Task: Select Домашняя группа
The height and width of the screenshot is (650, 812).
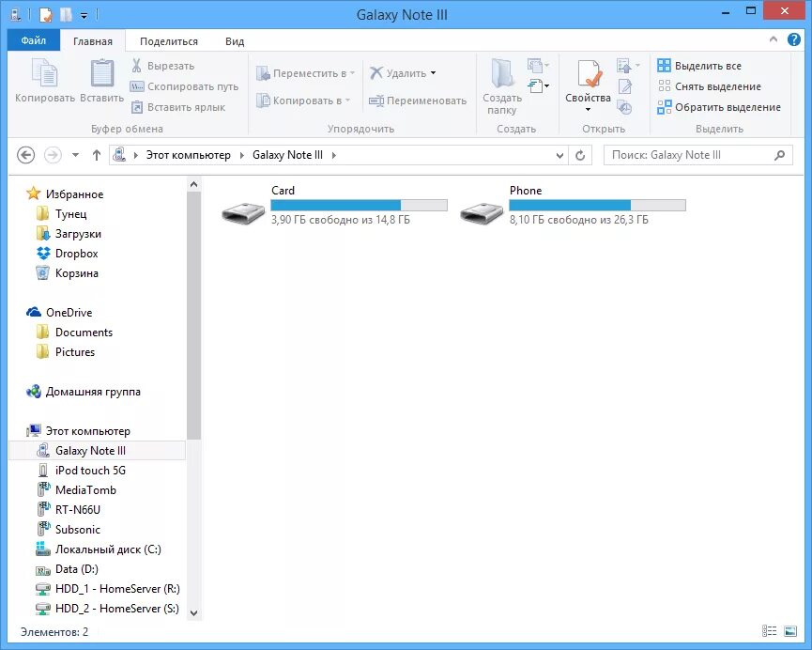Action: (x=93, y=392)
